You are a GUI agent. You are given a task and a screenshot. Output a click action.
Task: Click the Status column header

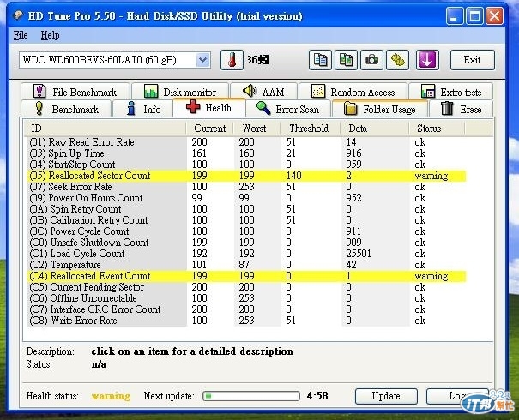tap(437, 129)
